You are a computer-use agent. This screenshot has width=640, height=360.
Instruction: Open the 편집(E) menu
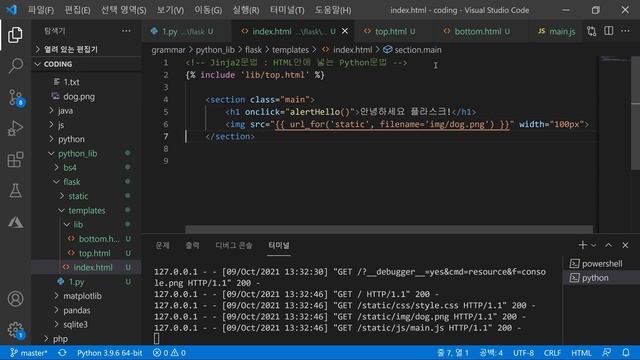(77, 10)
